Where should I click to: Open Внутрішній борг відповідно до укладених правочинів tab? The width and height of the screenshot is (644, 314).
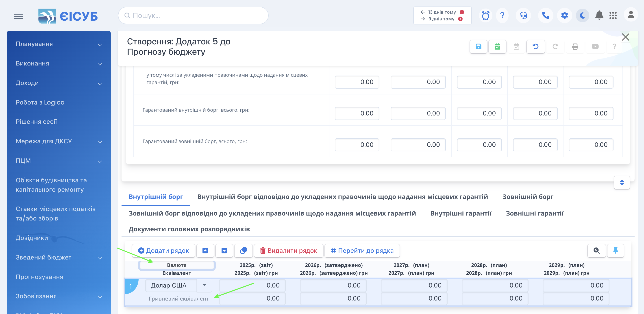tap(342, 197)
